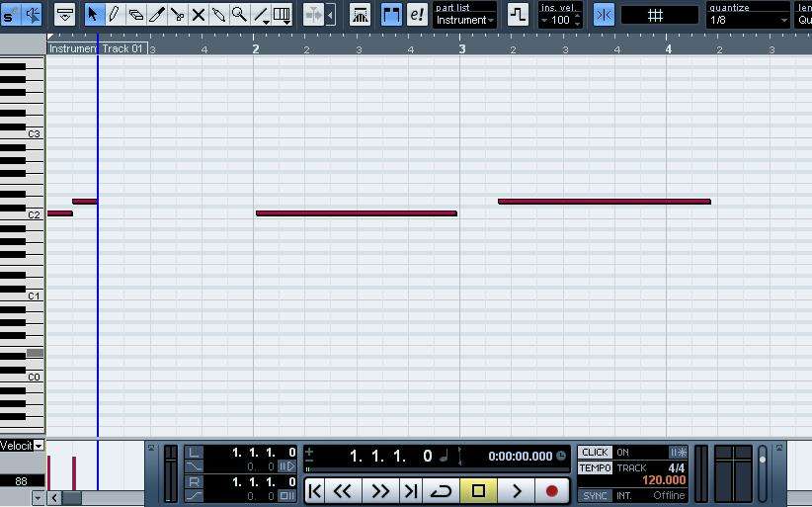812x507 pixels.
Task: Click the 4/4 time signature value
Action: [677, 468]
